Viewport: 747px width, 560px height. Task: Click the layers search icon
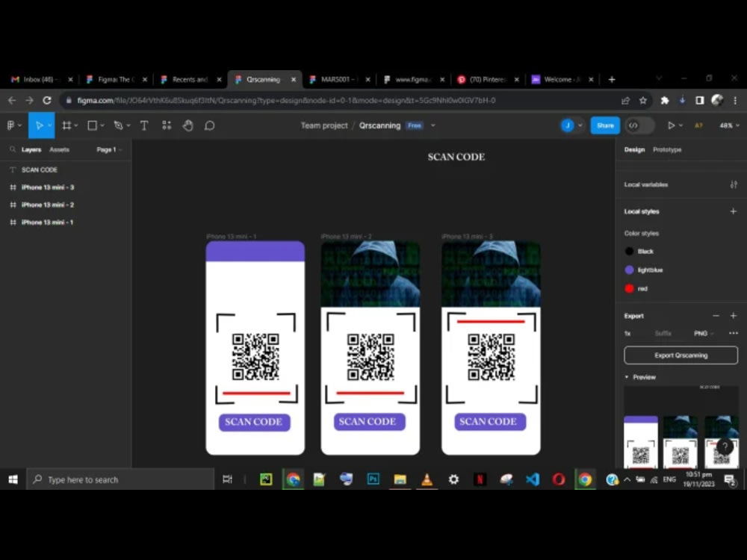(13, 149)
